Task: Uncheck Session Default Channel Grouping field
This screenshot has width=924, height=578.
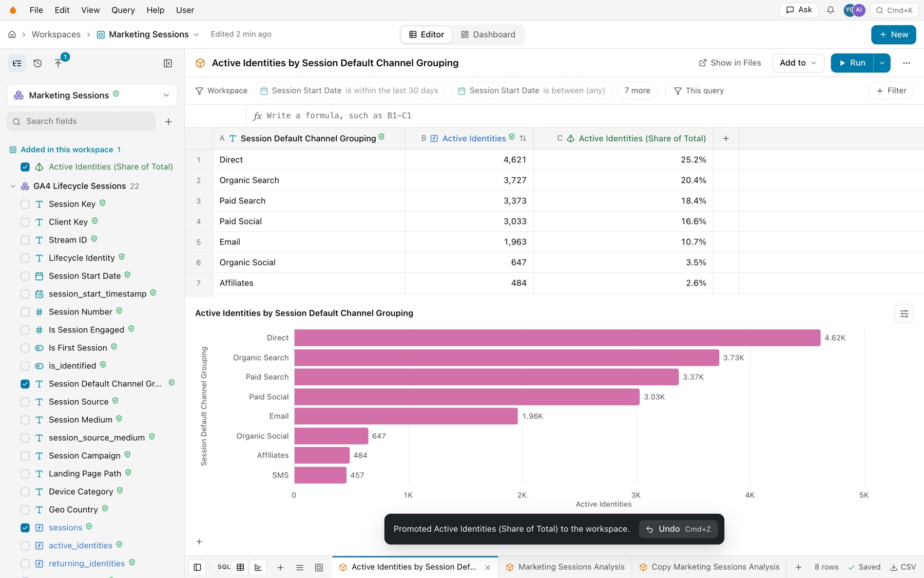Action: pos(25,384)
